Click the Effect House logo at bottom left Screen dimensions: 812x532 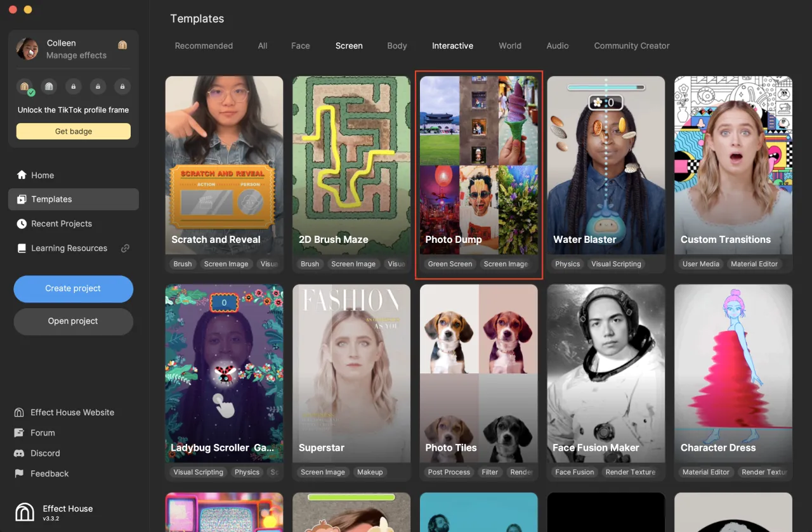(24, 511)
